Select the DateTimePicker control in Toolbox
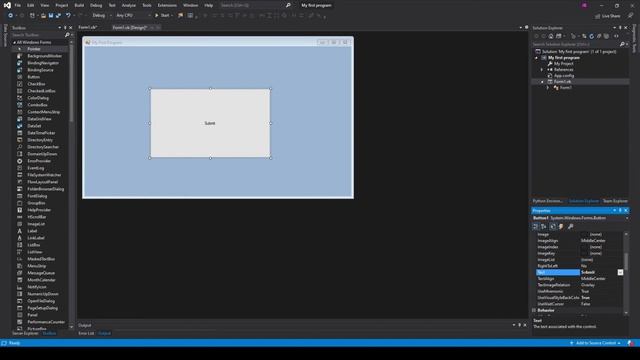Screen dimensions: 640x360 [40, 133]
